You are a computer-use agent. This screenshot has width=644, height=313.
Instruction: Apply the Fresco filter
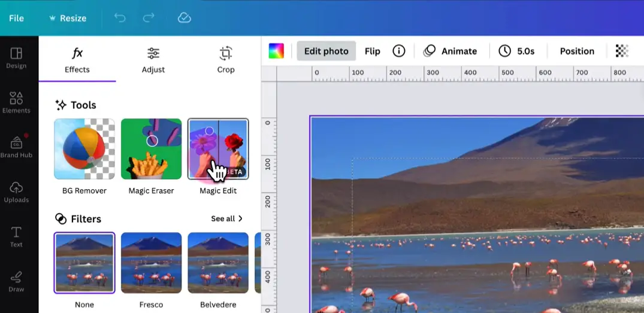point(151,263)
